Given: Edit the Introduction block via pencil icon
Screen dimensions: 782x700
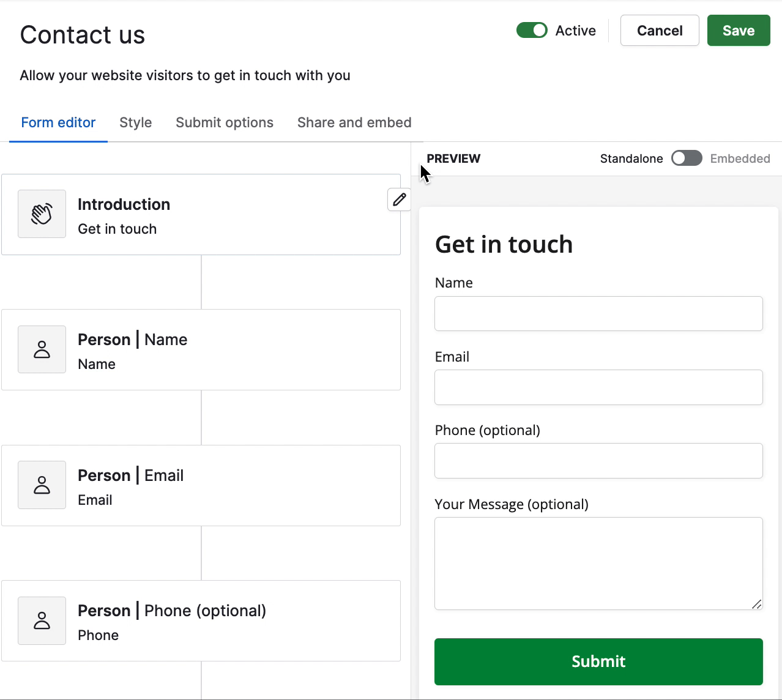Looking at the screenshot, I should [x=398, y=199].
